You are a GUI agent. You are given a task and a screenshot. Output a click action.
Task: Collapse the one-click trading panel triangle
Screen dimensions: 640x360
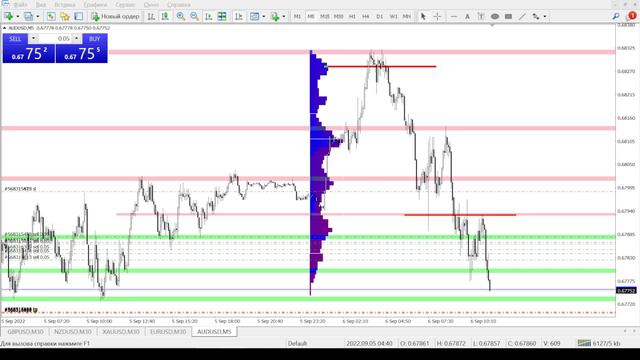click(4, 28)
